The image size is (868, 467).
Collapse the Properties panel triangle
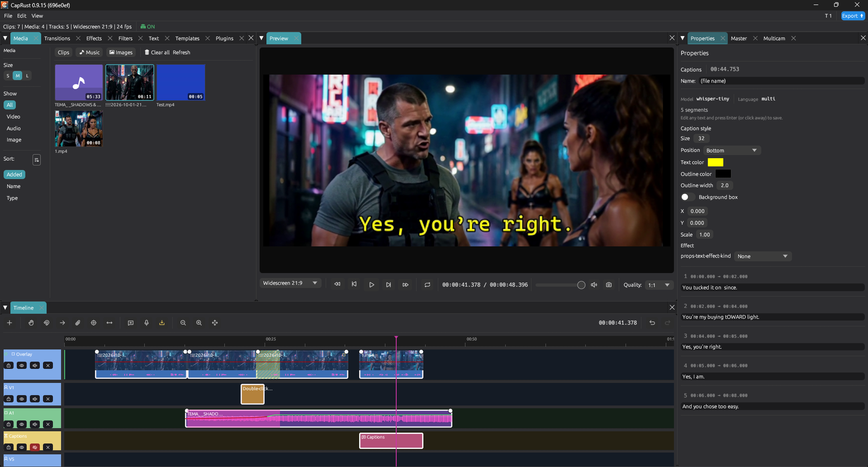683,38
